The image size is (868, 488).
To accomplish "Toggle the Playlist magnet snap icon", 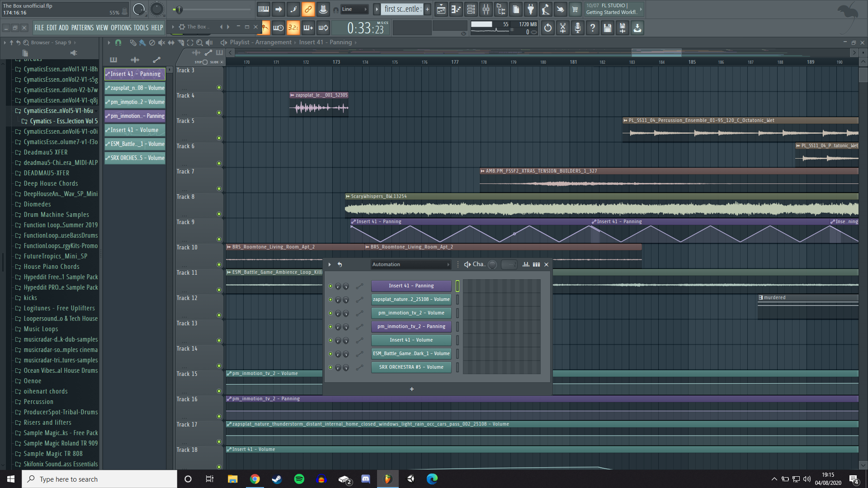I will pos(118,42).
